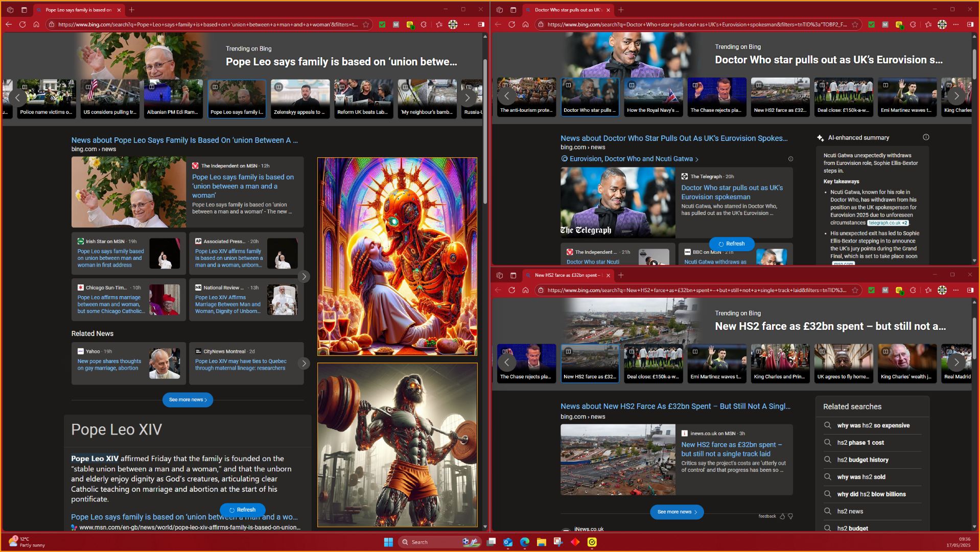Open 'hs2 budget history' related search

[x=862, y=460]
